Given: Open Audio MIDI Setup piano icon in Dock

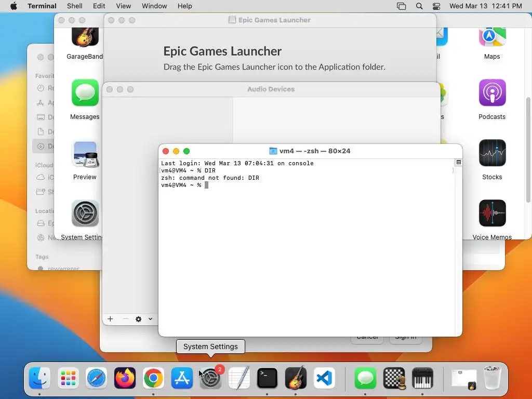Looking at the screenshot, I should (x=422, y=378).
